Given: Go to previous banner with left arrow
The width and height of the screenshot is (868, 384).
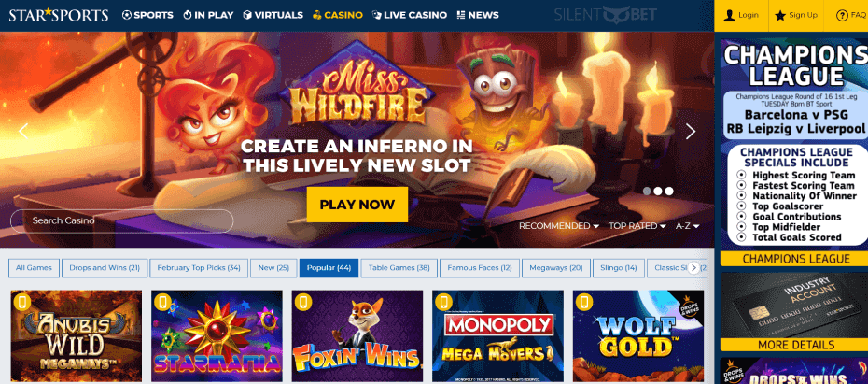Looking at the screenshot, I should (x=23, y=132).
